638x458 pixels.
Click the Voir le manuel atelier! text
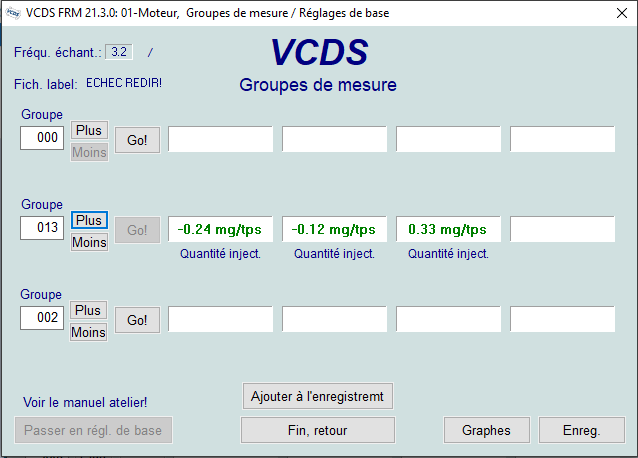[x=85, y=402]
